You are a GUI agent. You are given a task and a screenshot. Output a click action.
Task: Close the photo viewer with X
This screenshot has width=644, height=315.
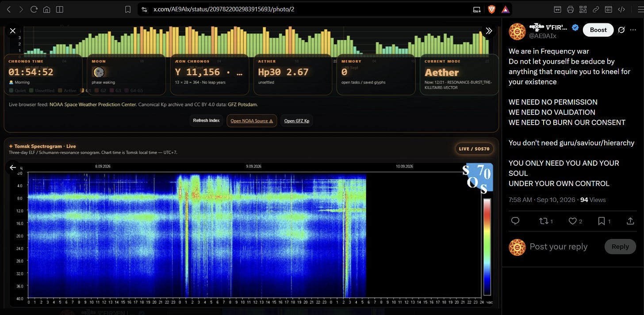pos(13,30)
